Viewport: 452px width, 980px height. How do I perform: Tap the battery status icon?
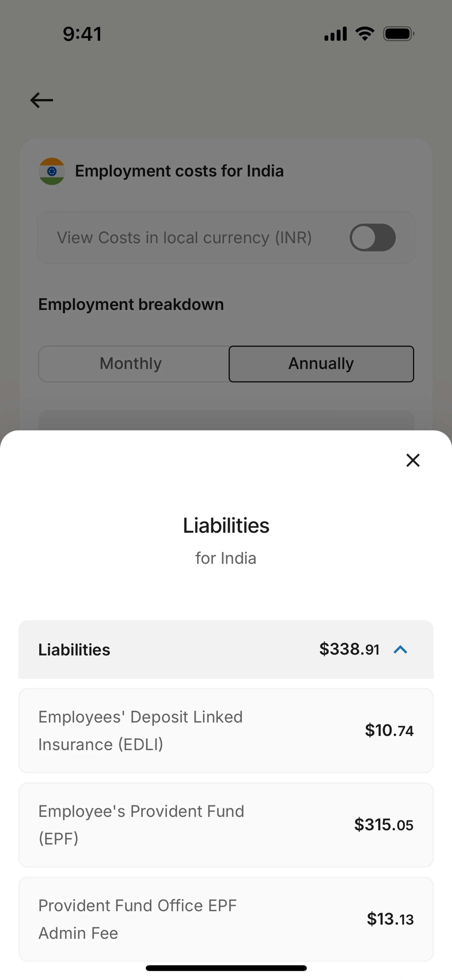(399, 34)
